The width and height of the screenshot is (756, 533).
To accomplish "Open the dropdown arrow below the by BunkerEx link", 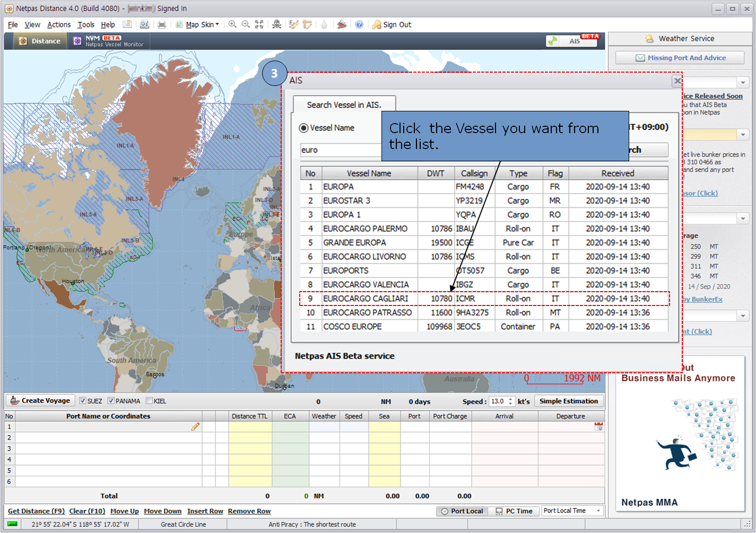I will click(743, 316).
